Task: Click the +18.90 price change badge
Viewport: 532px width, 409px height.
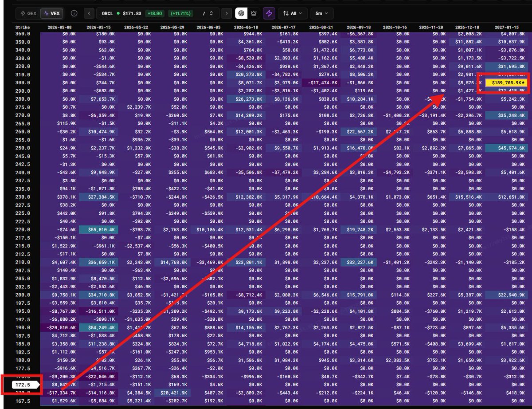Action: tap(156, 13)
